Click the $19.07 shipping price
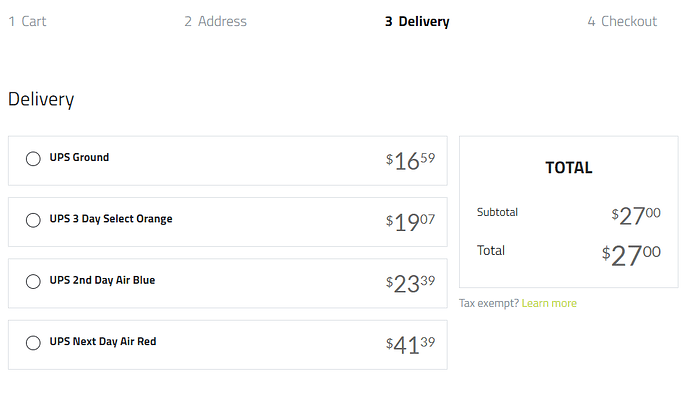This screenshot has width=690, height=412. pyautogui.click(x=410, y=221)
